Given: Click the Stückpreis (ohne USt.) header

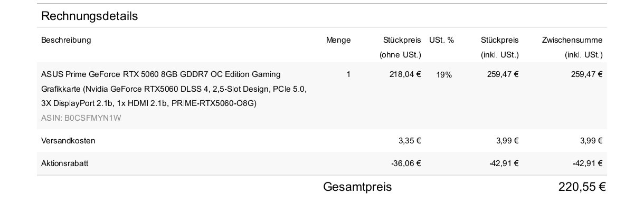Looking at the screenshot, I should click(402, 47).
